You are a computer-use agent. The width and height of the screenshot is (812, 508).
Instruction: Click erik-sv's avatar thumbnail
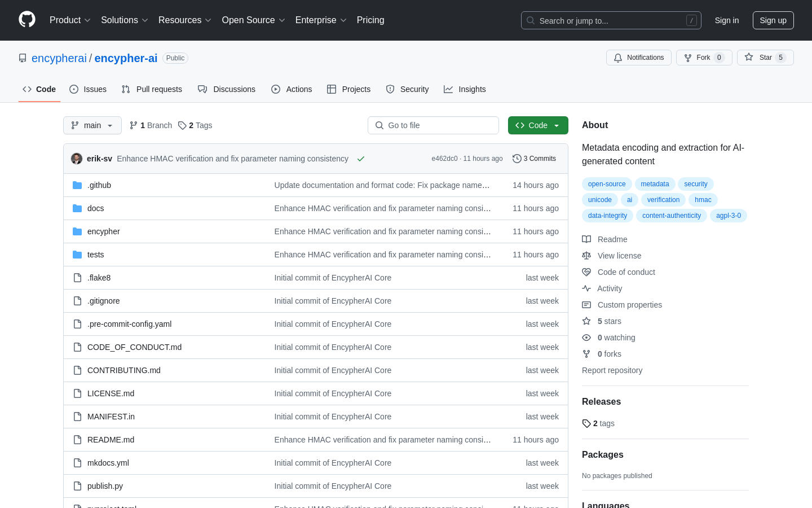coord(77,159)
